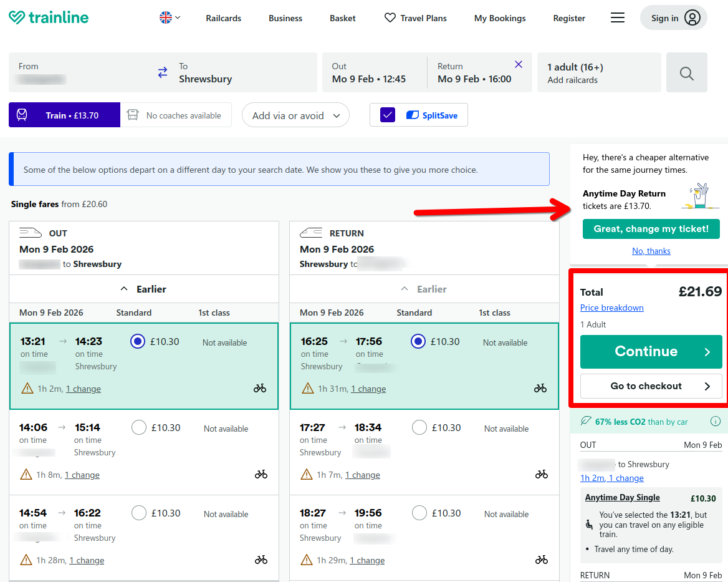Select the Train £13.70 tab
728x582 pixels.
pos(65,115)
